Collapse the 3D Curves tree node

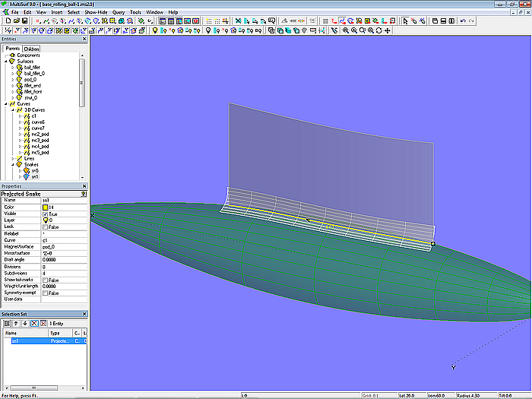(12, 109)
